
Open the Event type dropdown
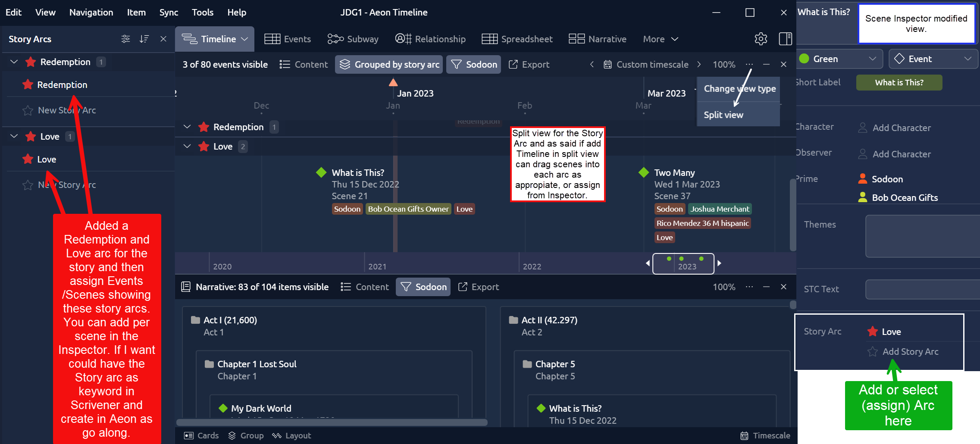933,59
